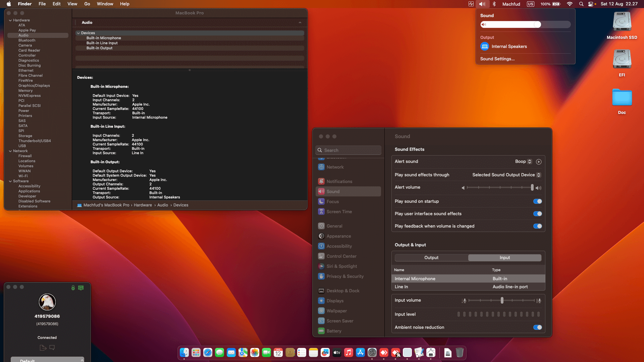
Task: Open the Alert sound Boop dropdown
Action: 524,162
